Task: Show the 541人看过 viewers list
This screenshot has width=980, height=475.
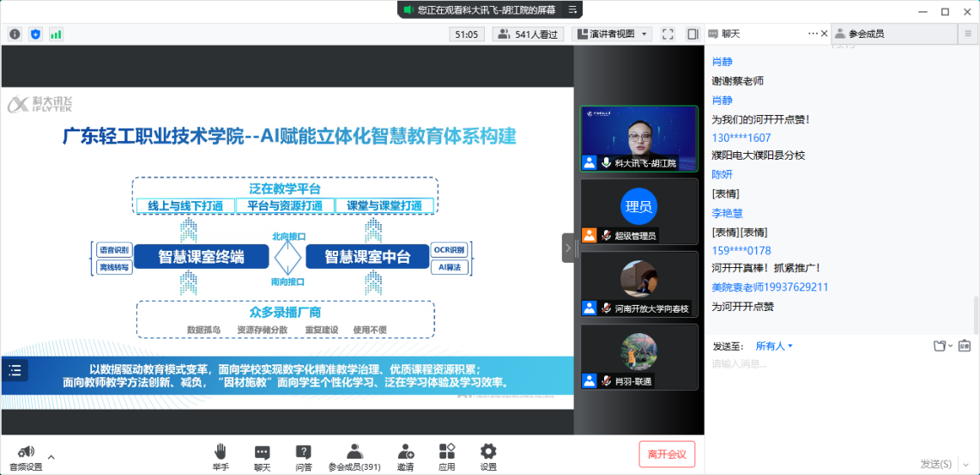Action: pos(529,34)
